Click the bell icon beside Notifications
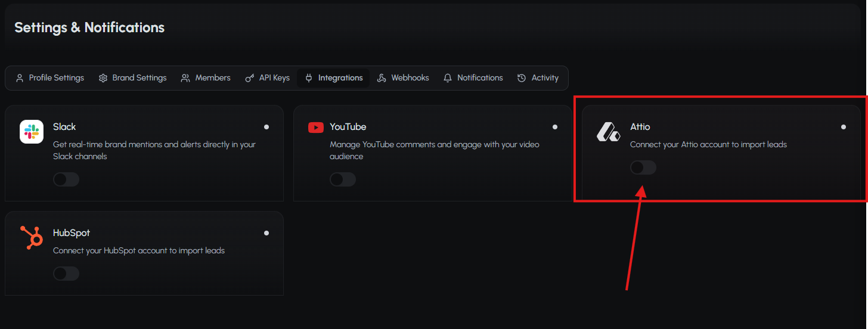This screenshot has height=329, width=868. [x=448, y=78]
